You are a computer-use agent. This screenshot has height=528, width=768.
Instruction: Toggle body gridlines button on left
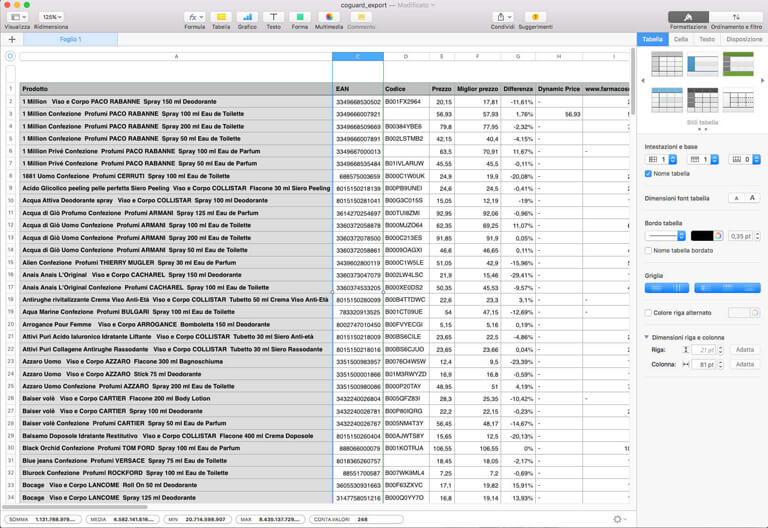point(667,288)
